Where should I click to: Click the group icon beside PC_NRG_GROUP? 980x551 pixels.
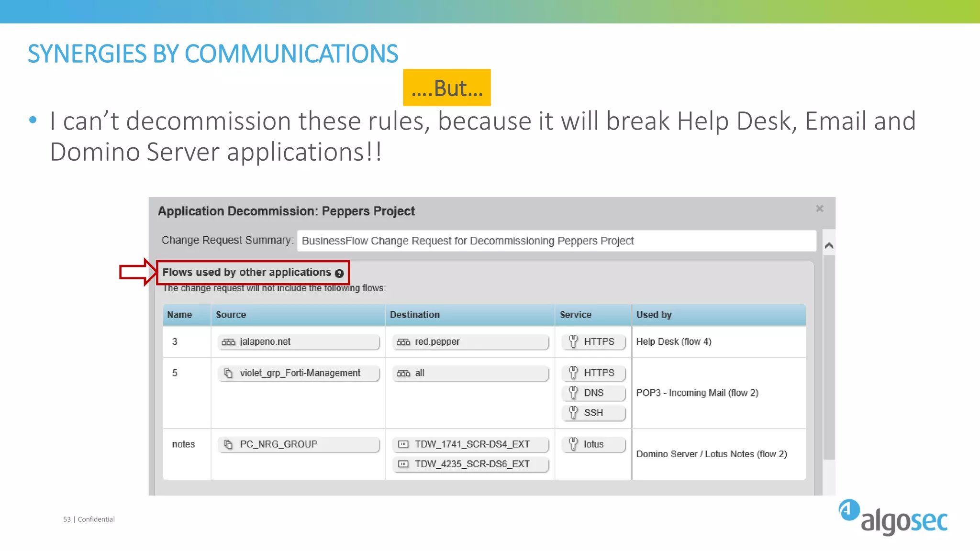tap(229, 444)
